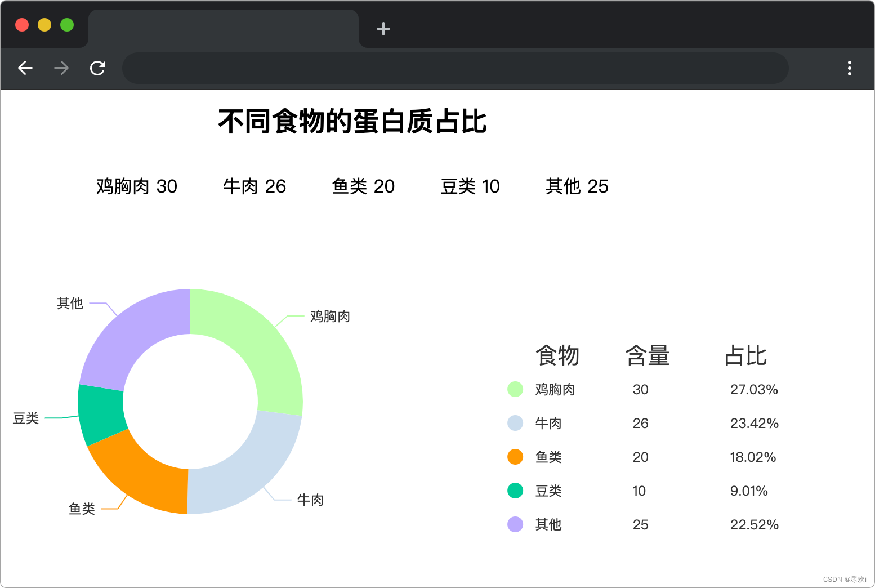Image resolution: width=875 pixels, height=588 pixels.
Task: Click the 22.52% percentage value
Action: pos(755,525)
